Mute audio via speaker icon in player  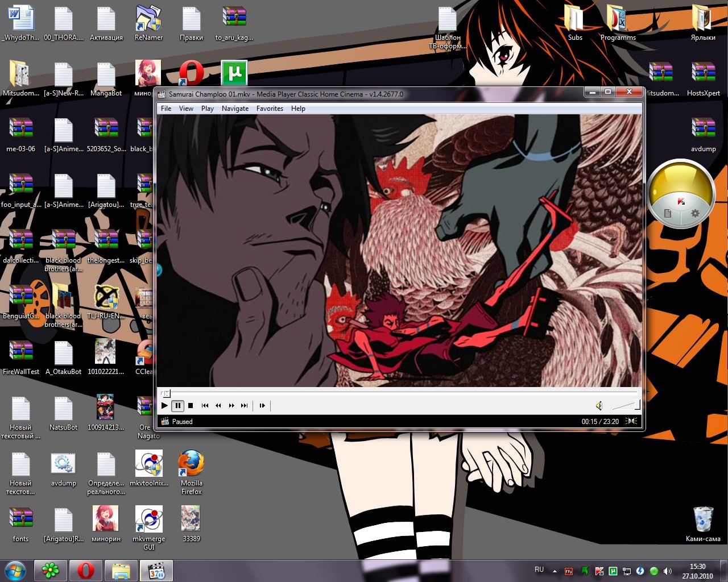(599, 405)
